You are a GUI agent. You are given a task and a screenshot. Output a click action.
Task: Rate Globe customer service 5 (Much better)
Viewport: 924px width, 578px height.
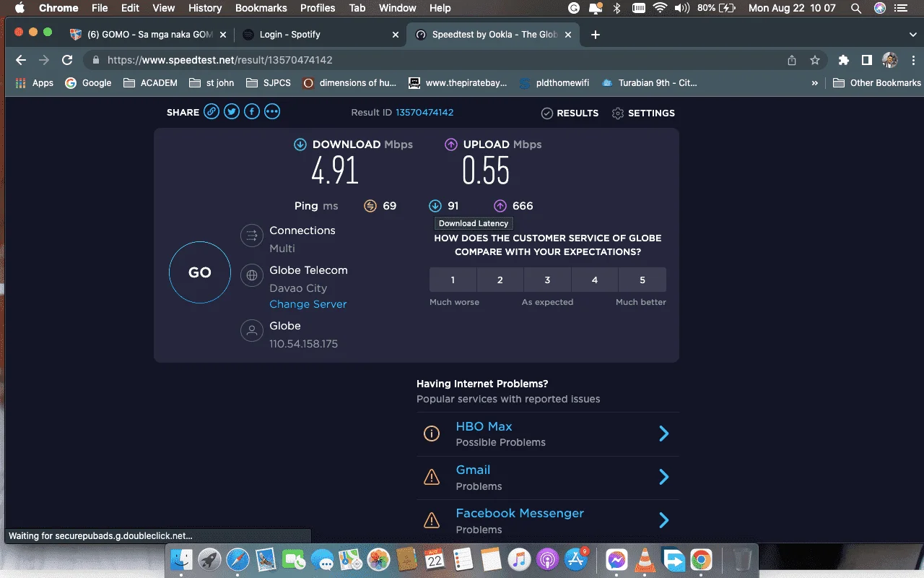(x=642, y=280)
